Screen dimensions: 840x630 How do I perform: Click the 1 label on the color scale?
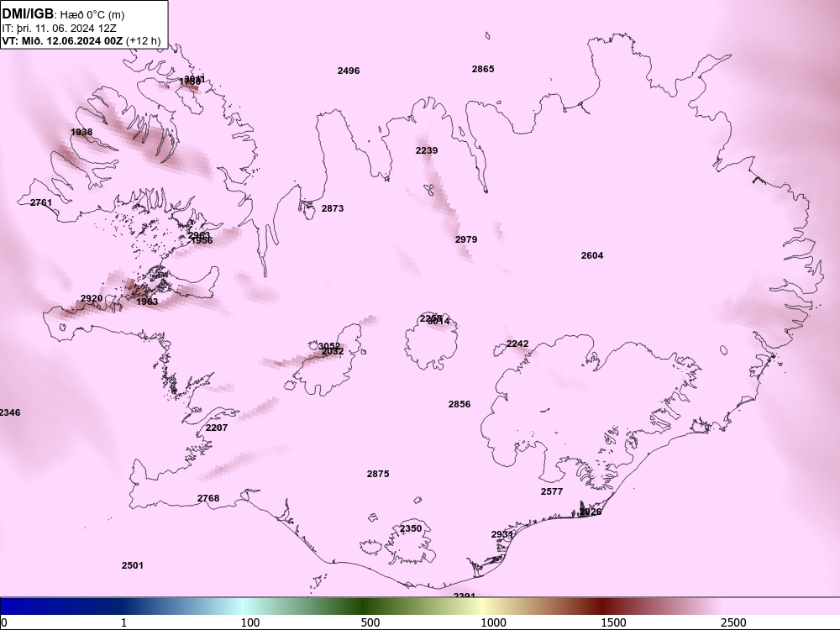[123, 622]
